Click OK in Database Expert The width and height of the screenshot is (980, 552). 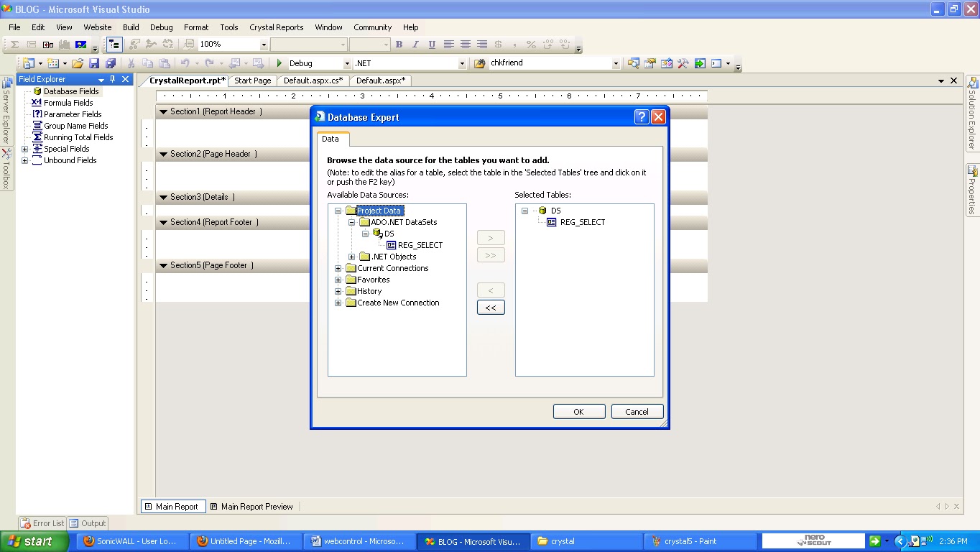578,412
